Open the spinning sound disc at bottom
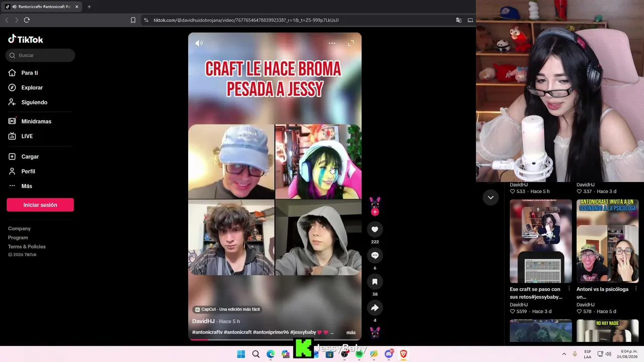This screenshot has width=644, height=362. coord(375,332)
